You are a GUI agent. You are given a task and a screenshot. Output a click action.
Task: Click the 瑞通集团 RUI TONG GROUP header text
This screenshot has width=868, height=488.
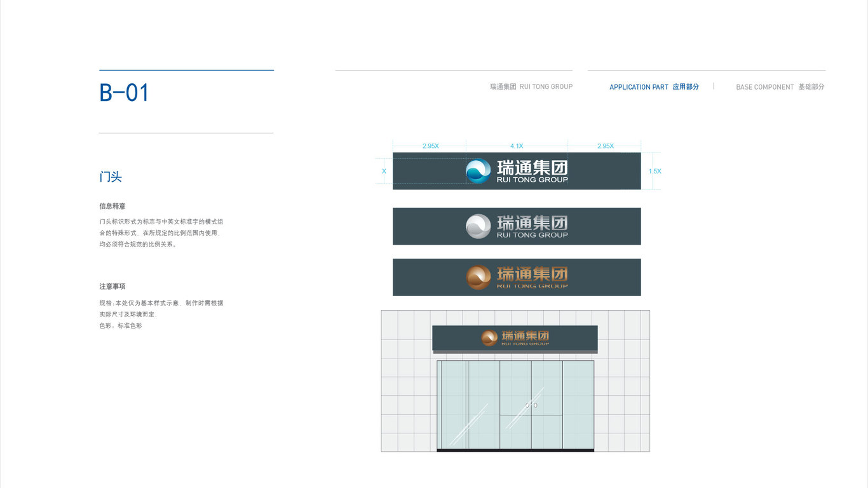pos(531,87)
